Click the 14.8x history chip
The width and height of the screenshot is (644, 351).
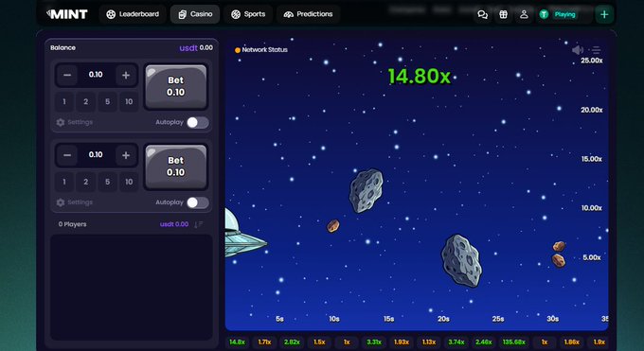[x=237, y=342]
